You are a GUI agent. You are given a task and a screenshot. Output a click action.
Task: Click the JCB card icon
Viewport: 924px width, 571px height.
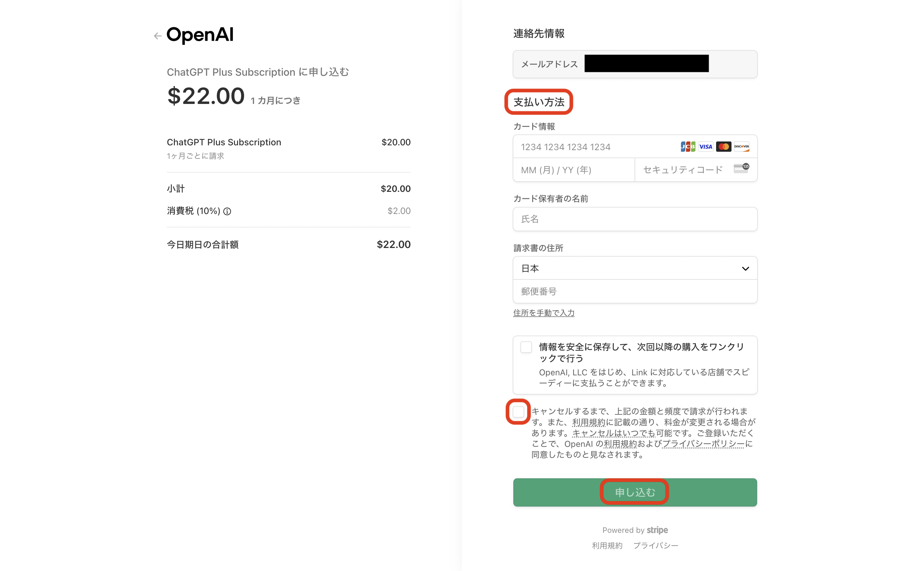click(x=688, y=147)
